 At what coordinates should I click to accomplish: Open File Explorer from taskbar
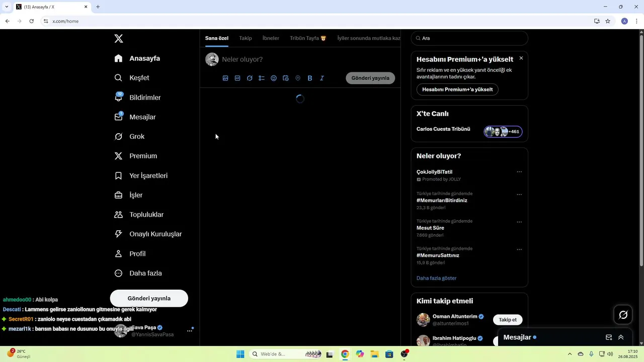point(374,354)
